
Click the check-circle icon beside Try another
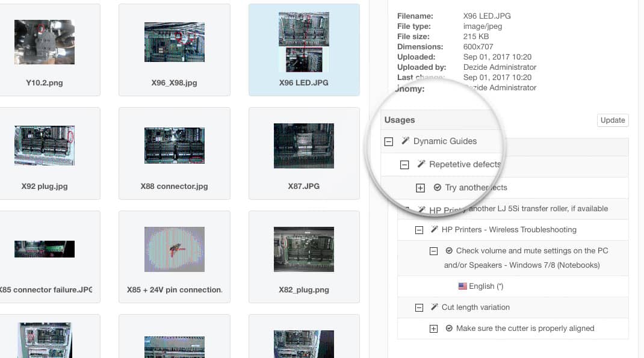coord(438,187)
